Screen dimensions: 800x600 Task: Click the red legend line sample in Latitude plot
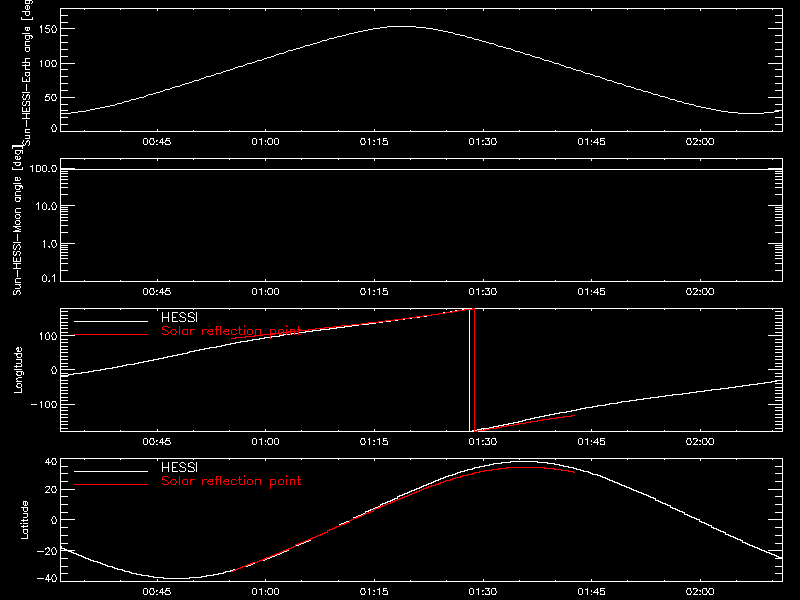[111, 485]
